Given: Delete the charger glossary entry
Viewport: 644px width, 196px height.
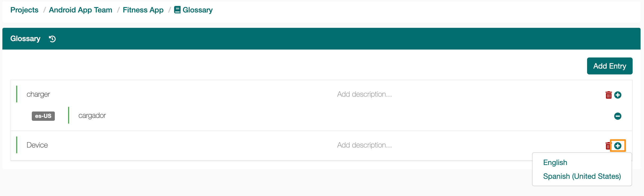Looking at the screenshot, I should coord(609,95).
